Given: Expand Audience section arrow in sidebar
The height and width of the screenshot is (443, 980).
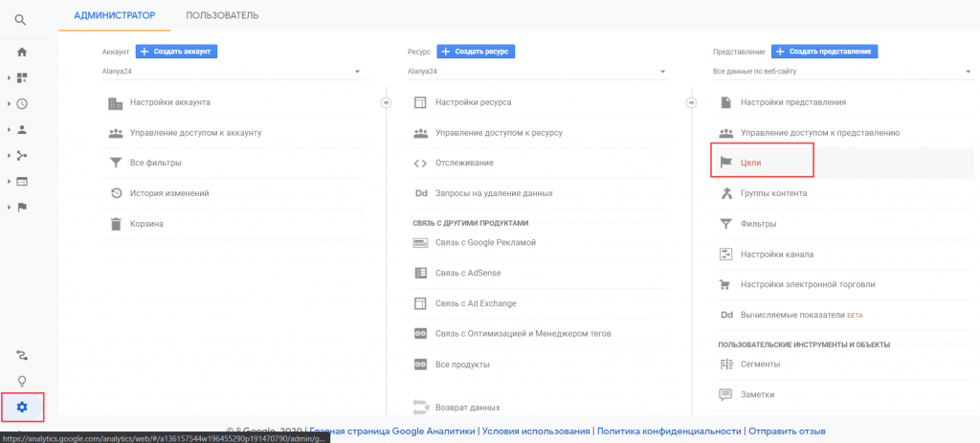Looking at the screenshot, I should tap(10, 130).
